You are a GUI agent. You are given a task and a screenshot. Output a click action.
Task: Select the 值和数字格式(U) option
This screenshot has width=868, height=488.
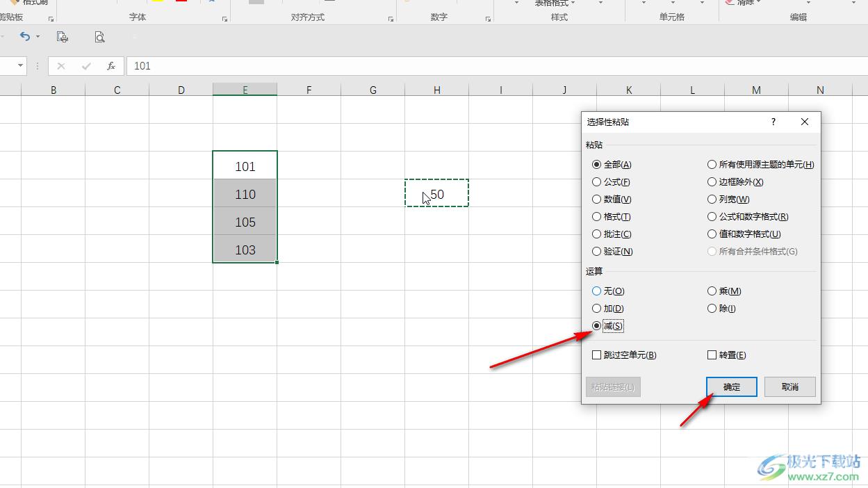(744, 234)
